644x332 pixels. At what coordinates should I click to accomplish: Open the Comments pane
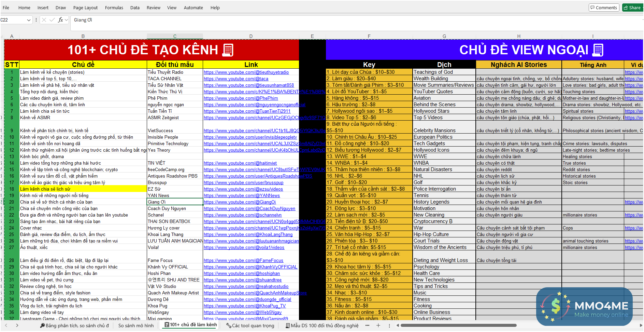point(603,8)
